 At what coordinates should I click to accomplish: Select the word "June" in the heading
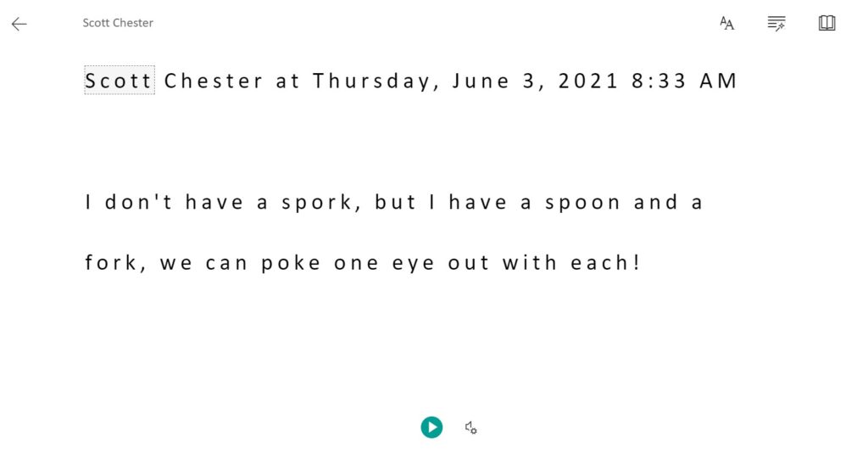pyautogui.click(x=481, y=81)
